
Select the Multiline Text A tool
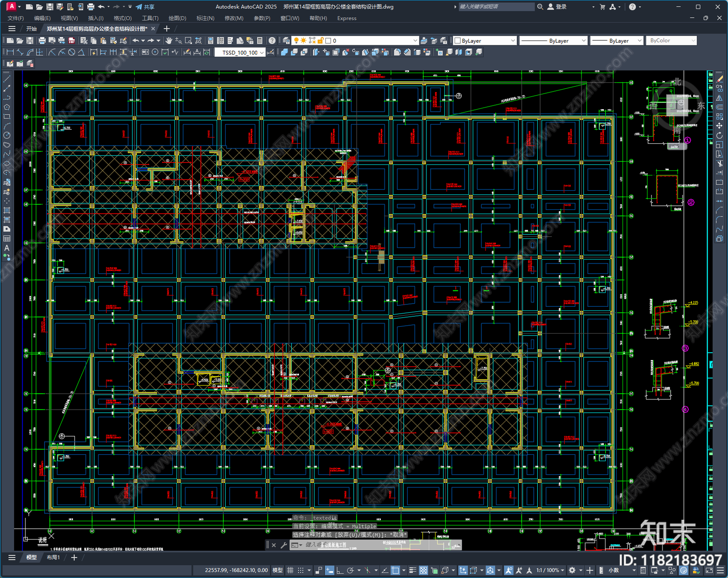(x=7, y=248)
